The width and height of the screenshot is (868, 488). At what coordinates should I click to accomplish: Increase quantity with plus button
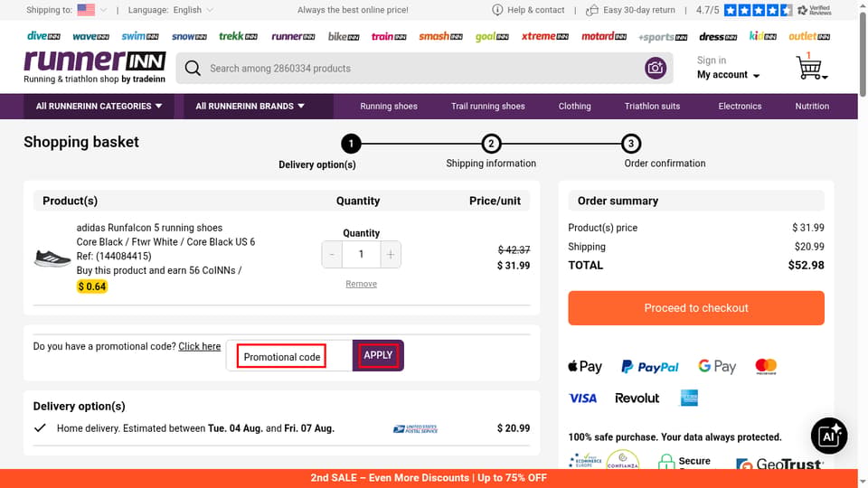point(391,255)
